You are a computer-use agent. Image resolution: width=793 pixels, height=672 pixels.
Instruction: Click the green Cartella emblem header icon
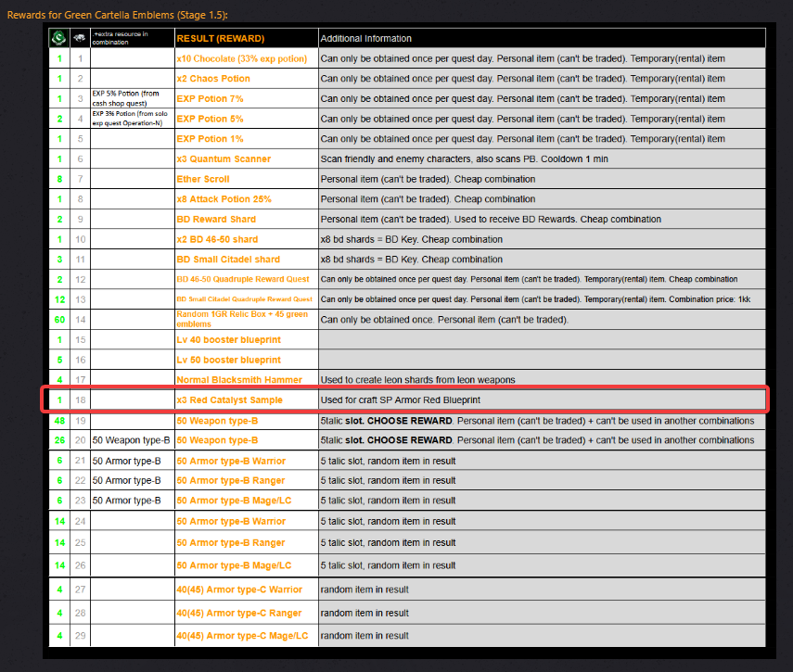(59, 38)
